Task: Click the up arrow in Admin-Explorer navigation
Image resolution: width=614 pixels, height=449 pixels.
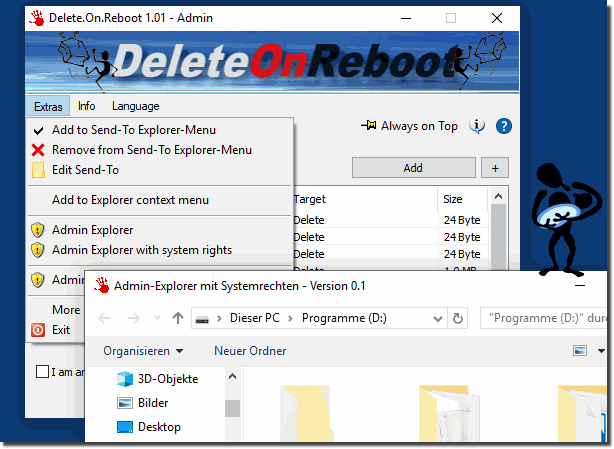Action: (x=178, y=318)
